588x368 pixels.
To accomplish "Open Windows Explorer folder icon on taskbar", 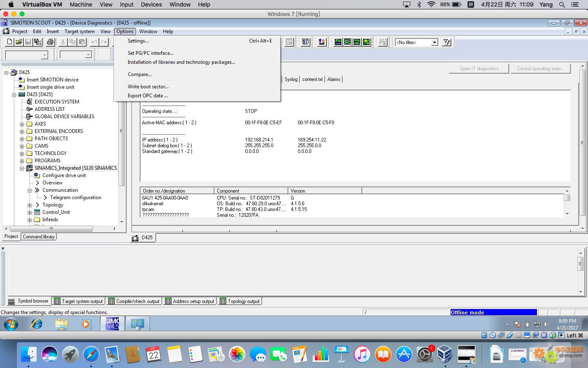I will tap(62, 324).
